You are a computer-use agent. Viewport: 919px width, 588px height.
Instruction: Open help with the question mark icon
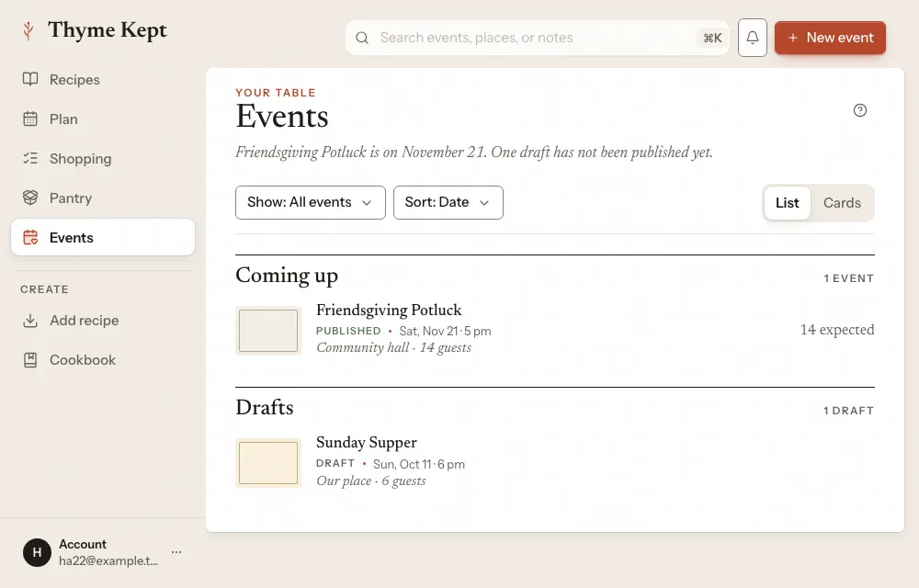860,110
